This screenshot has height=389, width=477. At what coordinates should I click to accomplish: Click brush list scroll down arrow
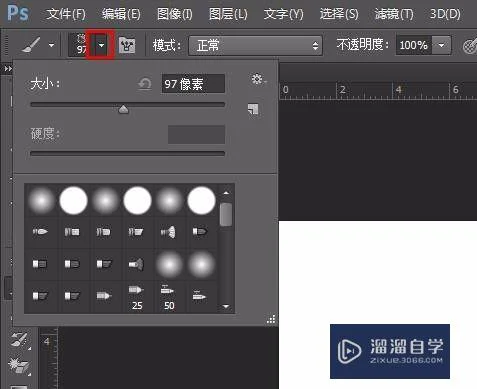pyautogui.click(x=226, y=306)
